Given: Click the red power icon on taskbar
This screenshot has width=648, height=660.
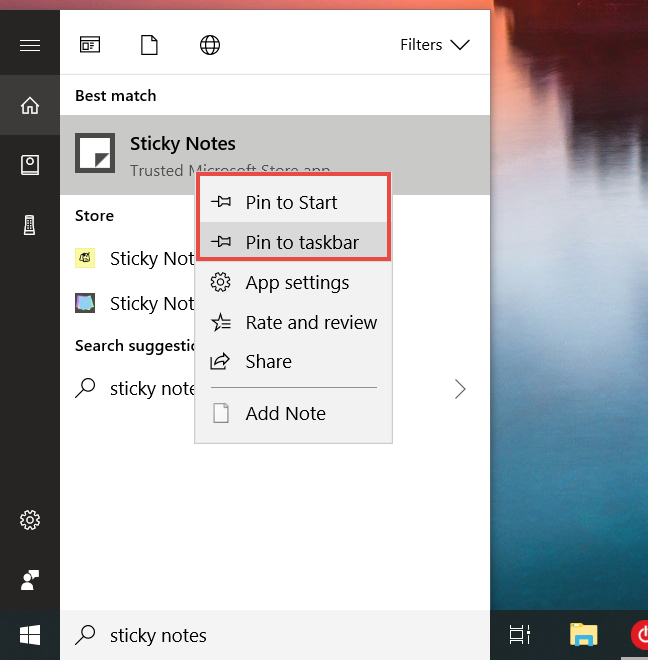Looking at the screenshot, I should pos(639,634).
